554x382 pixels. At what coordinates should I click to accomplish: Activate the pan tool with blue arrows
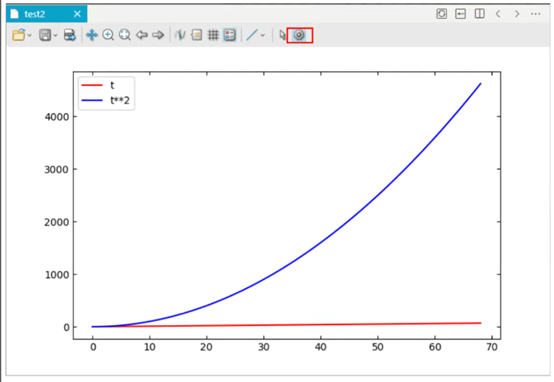click(92, 35)
